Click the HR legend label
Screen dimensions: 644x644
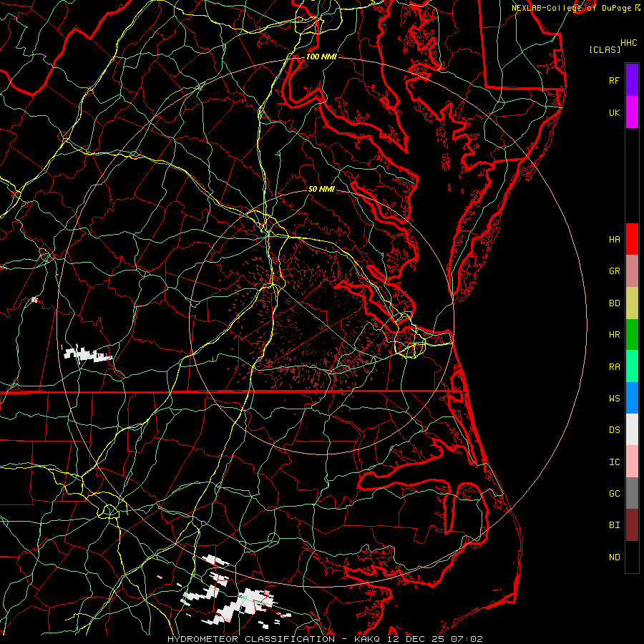tap(614, 335)
